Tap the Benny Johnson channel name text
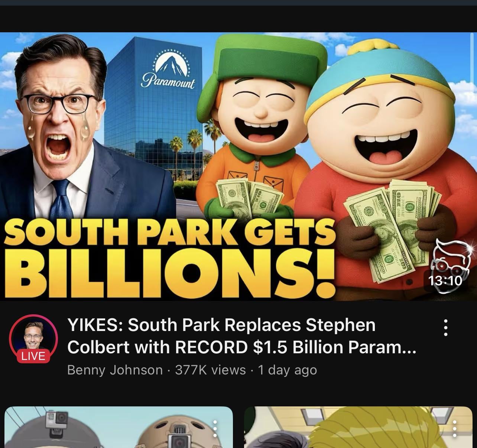 115,370
